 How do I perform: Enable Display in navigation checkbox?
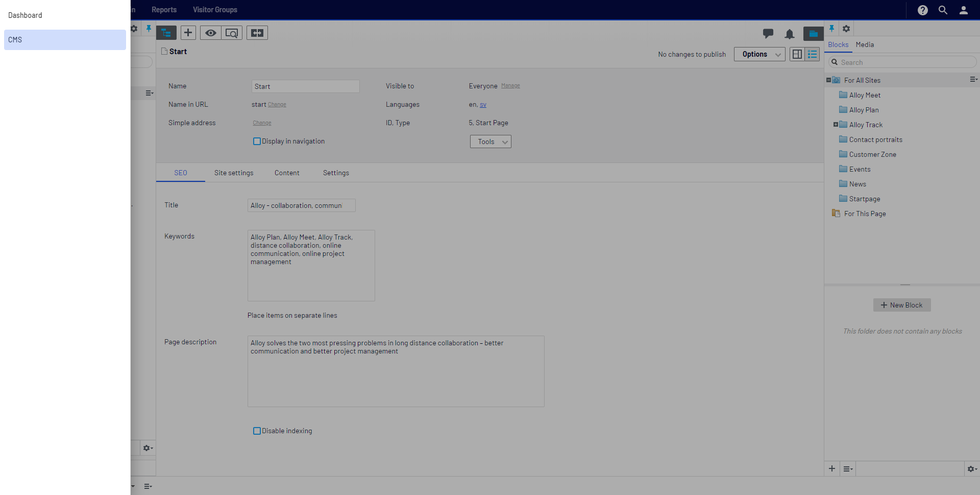pos(257,142)
